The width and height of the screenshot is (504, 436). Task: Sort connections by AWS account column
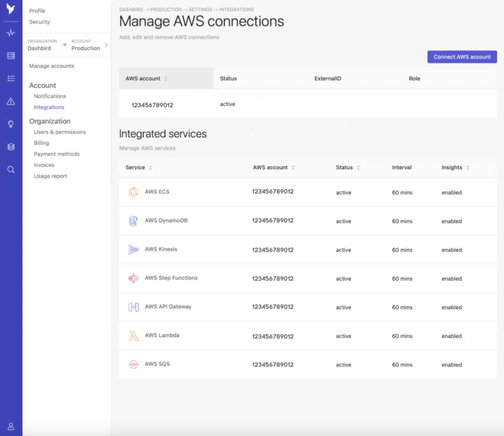(x=166, y=78)
